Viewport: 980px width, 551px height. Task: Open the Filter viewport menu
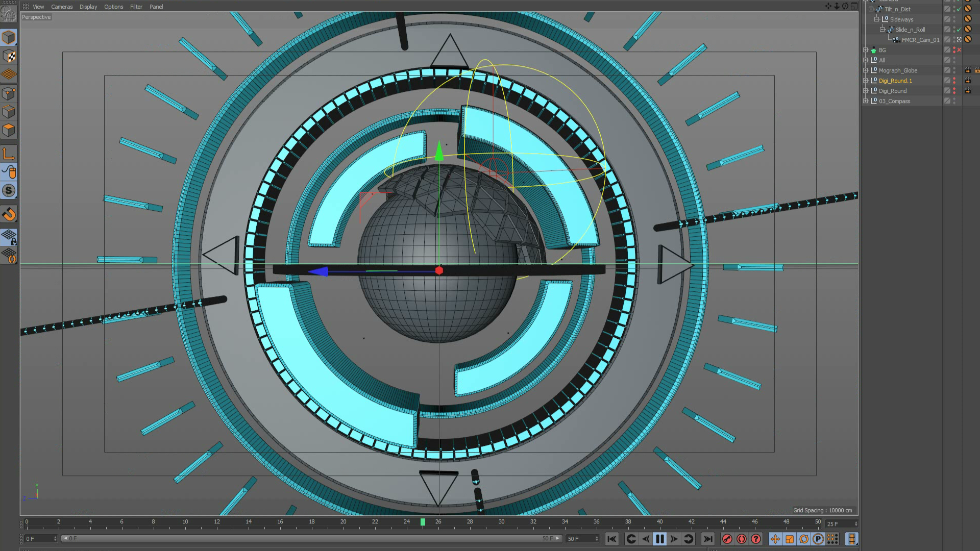136,7
